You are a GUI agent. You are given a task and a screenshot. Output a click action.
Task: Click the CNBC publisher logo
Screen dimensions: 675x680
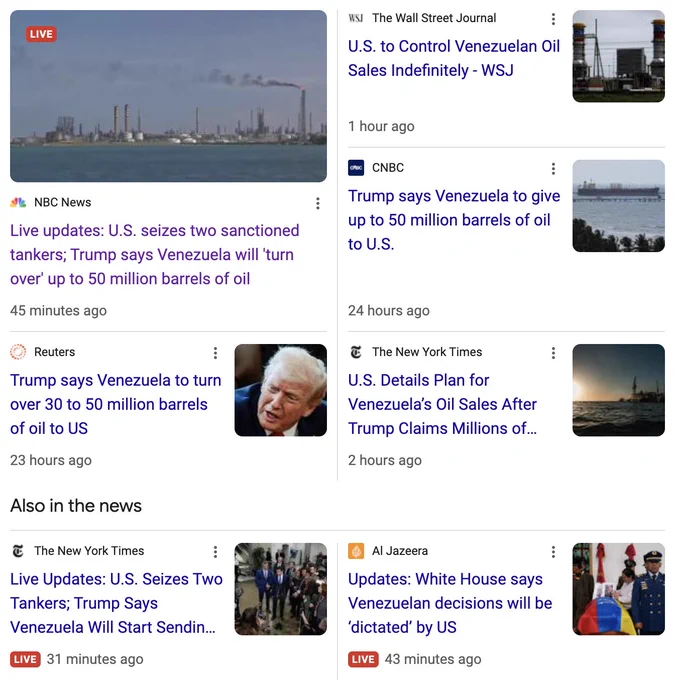pyautogui.click(x=356, y=168)
